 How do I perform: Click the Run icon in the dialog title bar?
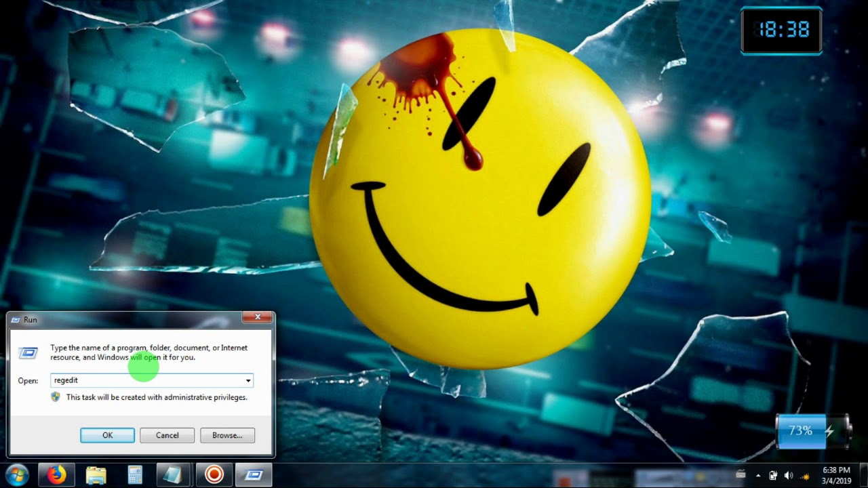click(x=16, y=319)
